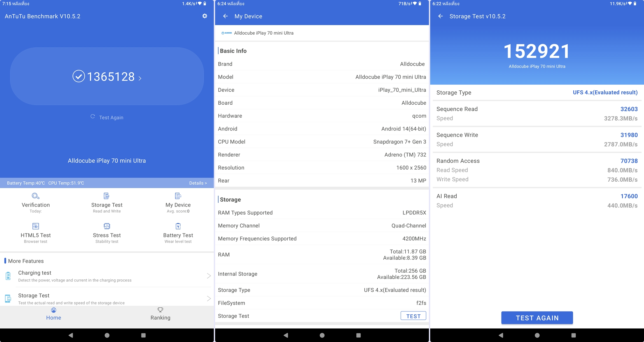Tap Wi-Fi status icon on home screen
Image resolution: width=644 pixels, height=342 pixels.
coord(200,3)
